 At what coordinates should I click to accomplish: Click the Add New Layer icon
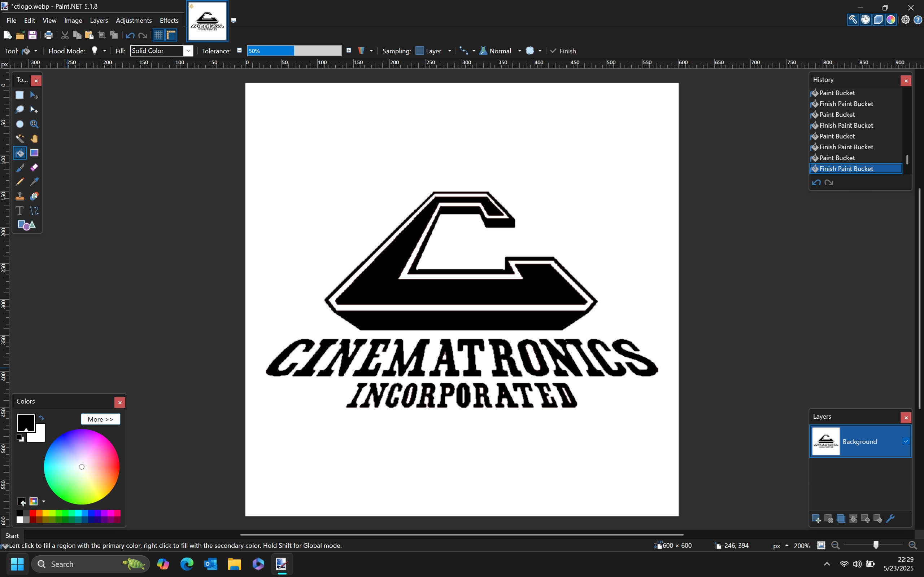tap(816, 519)
